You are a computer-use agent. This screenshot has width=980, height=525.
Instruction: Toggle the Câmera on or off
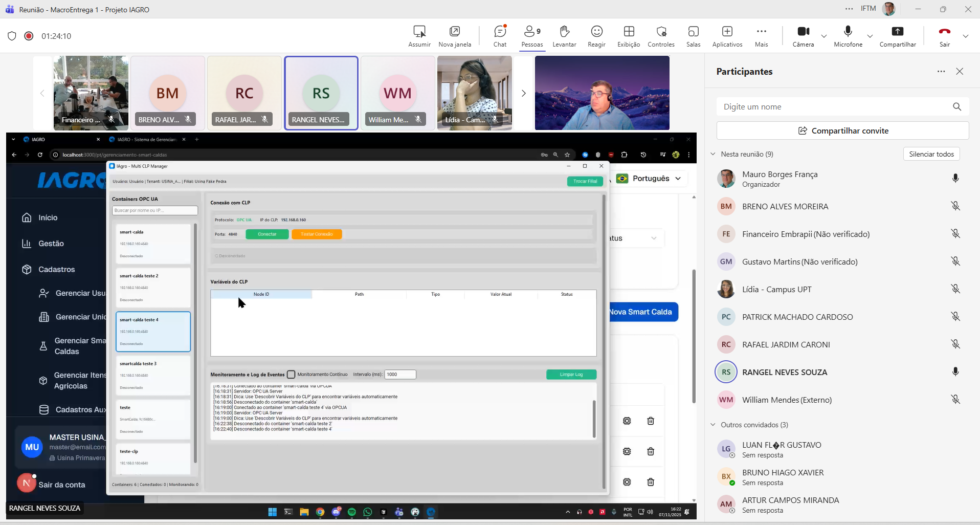tap(803, 32)
